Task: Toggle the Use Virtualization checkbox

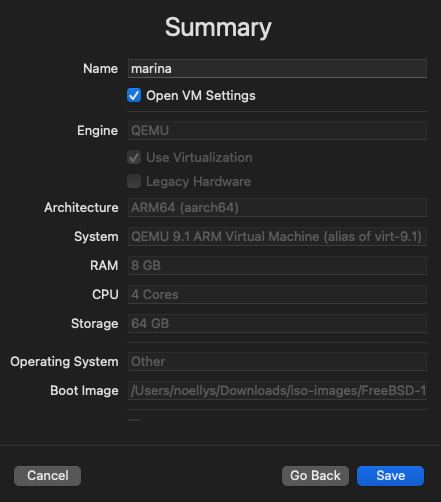Action: (x=134, y=157)
